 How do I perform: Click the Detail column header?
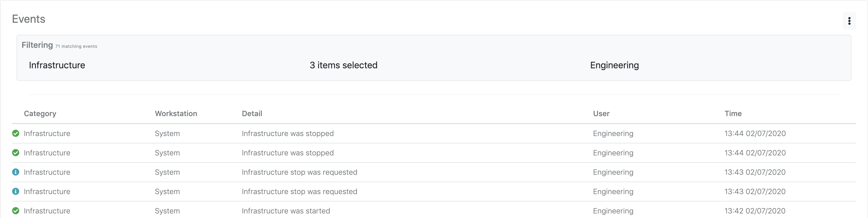(252, 114)
